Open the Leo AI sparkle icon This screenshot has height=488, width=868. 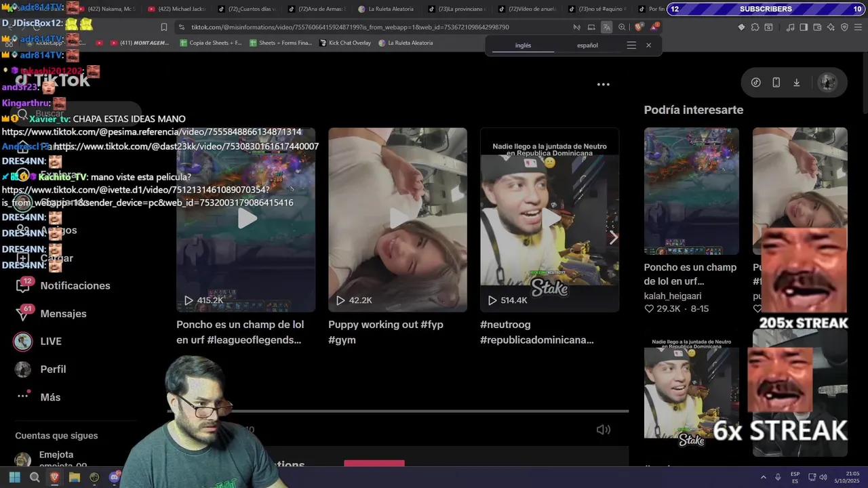click(x=831, y=27)
